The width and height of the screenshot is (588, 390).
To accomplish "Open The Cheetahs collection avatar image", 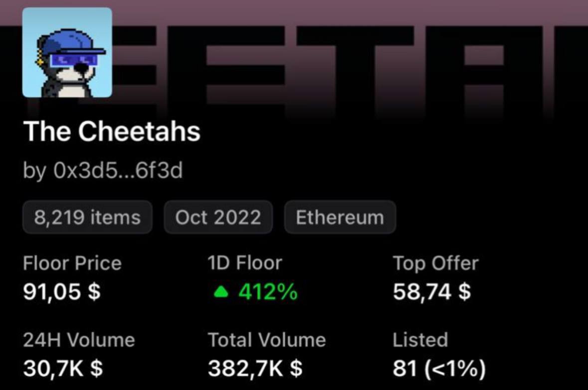I will (67, 52).
